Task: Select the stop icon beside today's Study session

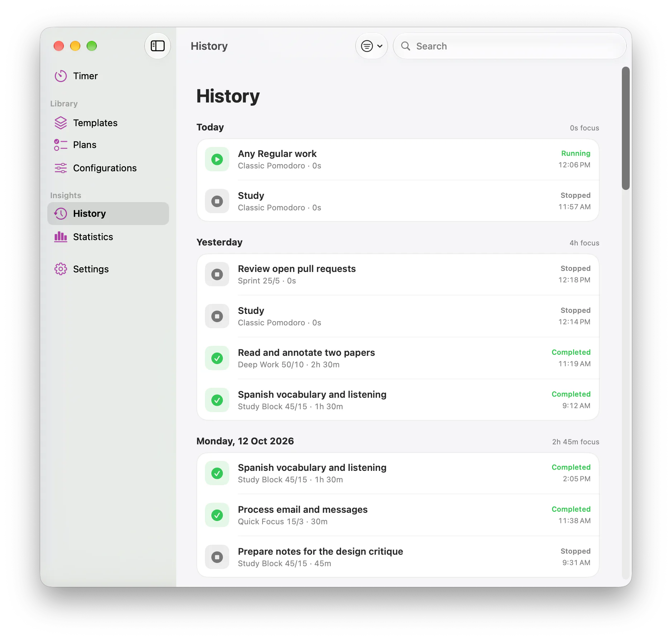Action: click(217, 201)
